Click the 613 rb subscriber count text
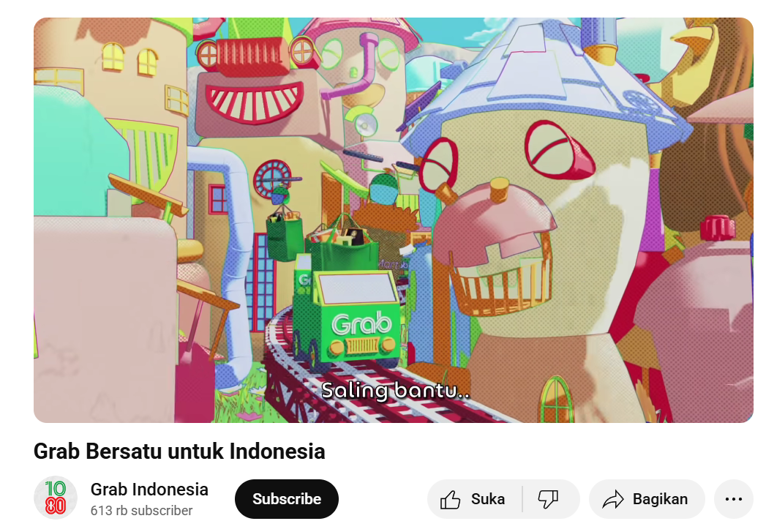 tap(141, 511)
